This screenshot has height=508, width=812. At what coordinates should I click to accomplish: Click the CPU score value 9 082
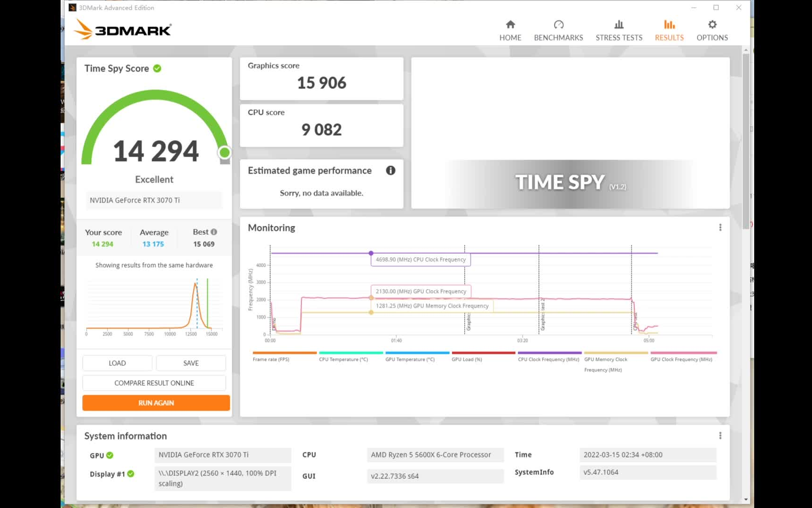[321, 129]
